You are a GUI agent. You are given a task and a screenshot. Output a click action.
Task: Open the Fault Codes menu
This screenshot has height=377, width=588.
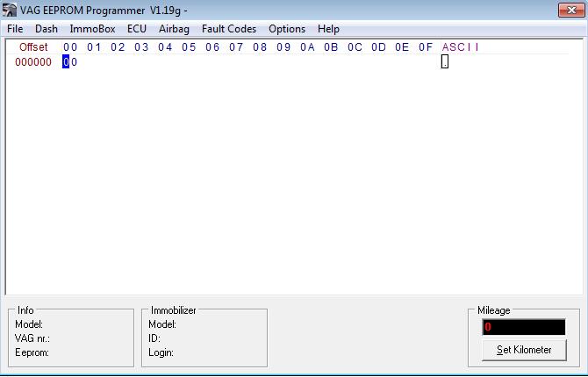[x=229, y=29]
